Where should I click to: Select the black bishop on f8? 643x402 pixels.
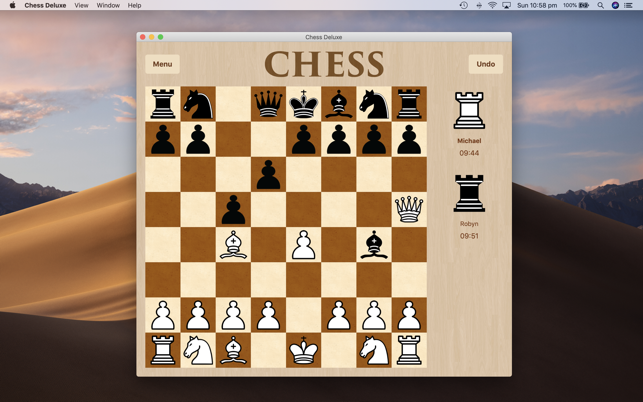339,104
